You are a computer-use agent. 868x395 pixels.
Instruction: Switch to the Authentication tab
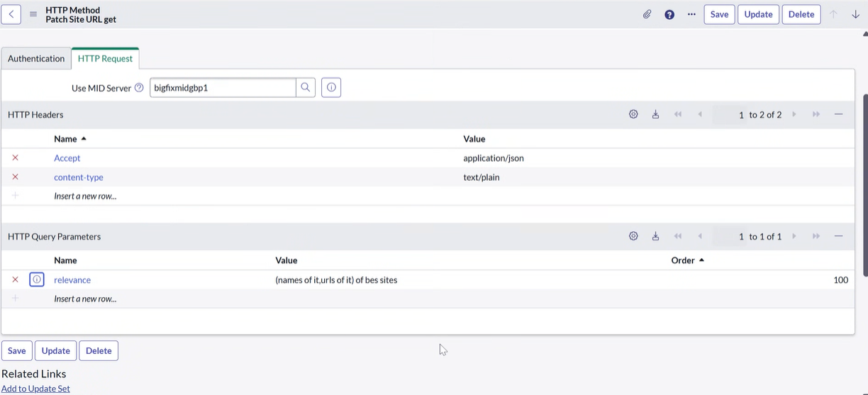(36, 59)
